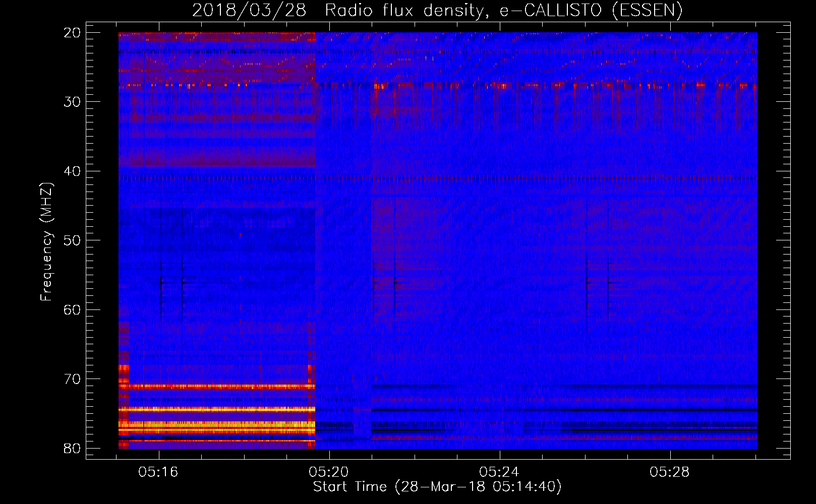
Task: Click the 40 frequency tick label
Action: click(72, 171)
